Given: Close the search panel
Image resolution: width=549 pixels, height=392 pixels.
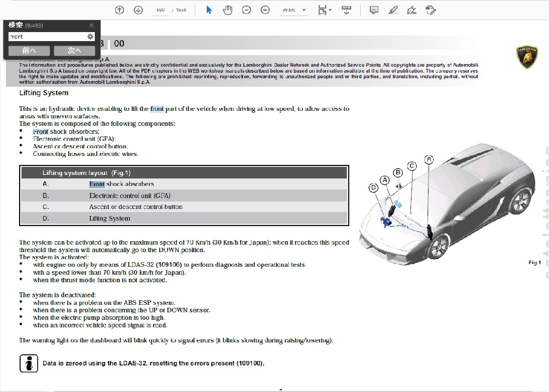Looking at the screenshot, I should coord(91,25).
